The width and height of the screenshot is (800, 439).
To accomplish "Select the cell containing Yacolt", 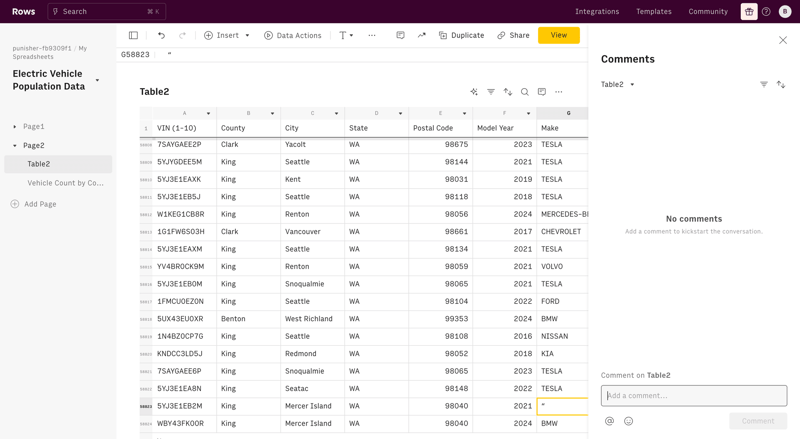I will tap(312, 144).
